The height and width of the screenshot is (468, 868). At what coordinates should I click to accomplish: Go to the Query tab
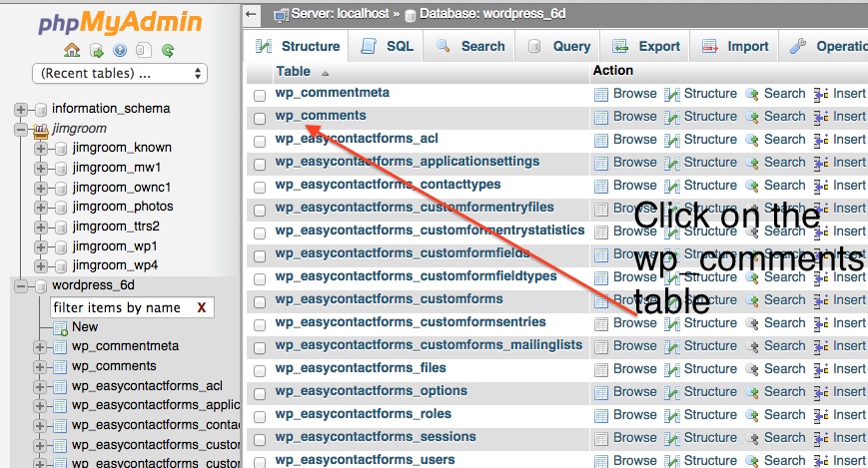[559, 47]
